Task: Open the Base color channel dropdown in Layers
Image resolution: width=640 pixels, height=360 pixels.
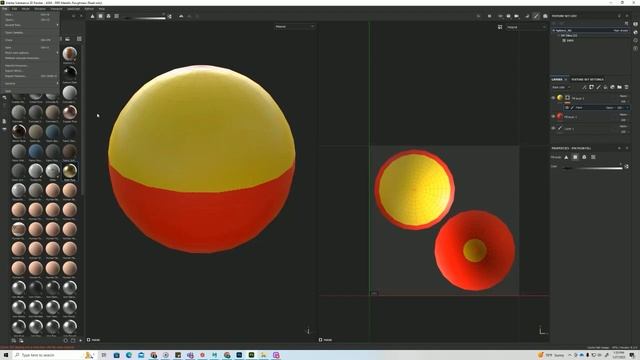Action: 562,87
